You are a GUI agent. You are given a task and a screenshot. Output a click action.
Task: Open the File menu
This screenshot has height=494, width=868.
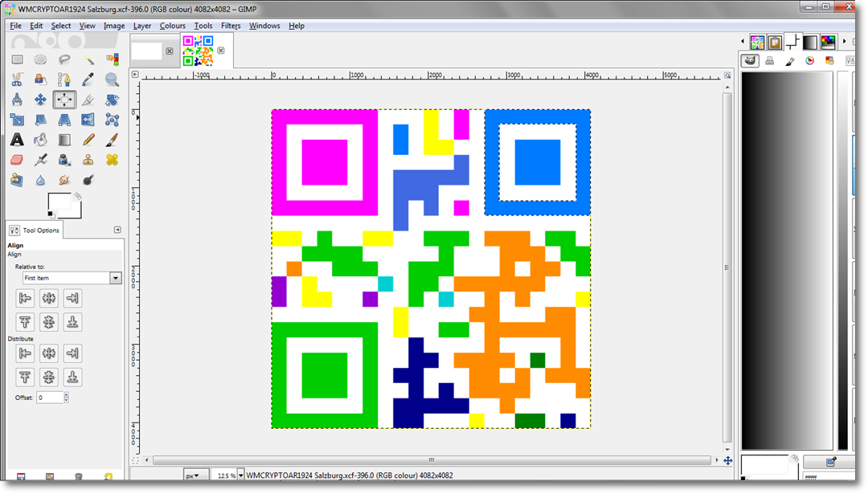point(15,26)
